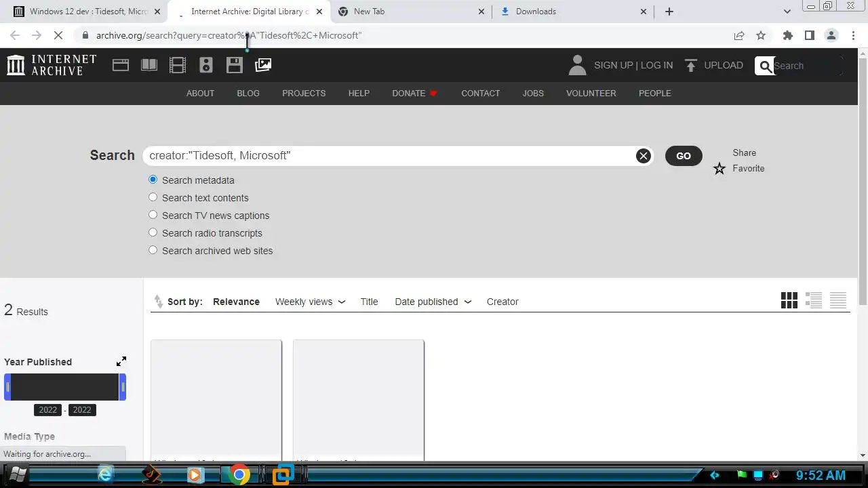
Task: Click UPLOAD link text
Action: [x=724, y=65]
